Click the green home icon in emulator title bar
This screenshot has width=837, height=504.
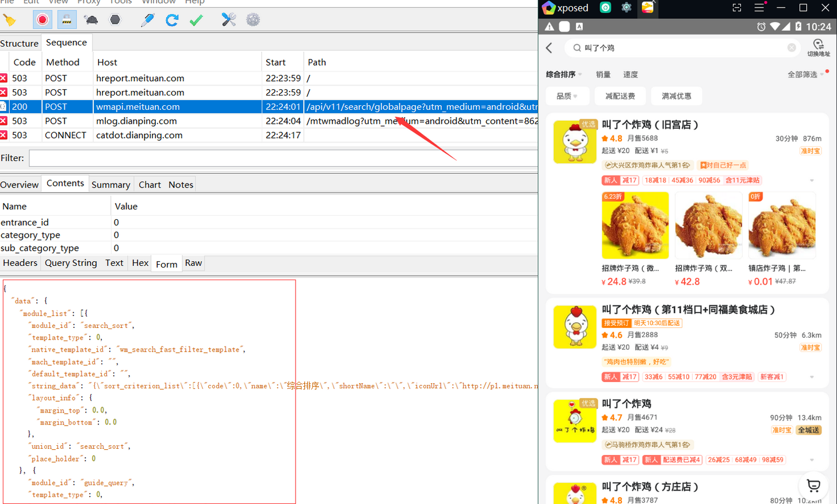click(605, 7)
